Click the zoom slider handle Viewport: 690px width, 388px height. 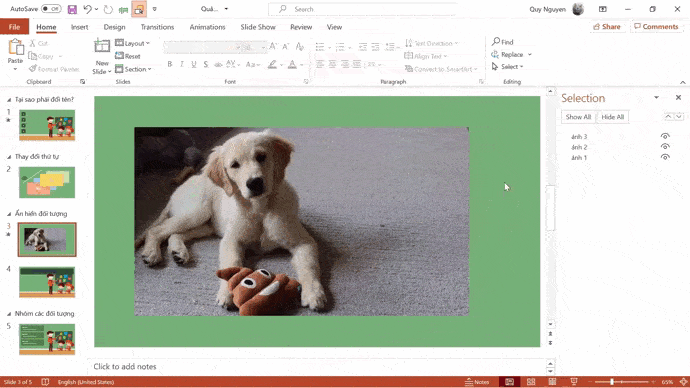pyautogui.click(x=612, y=382)
